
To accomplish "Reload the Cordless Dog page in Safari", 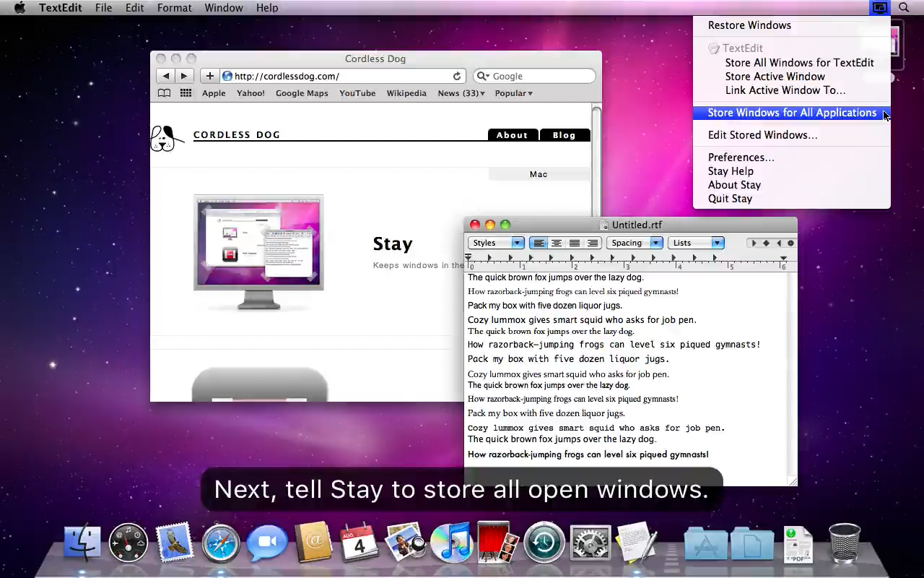I will [456, 76].
